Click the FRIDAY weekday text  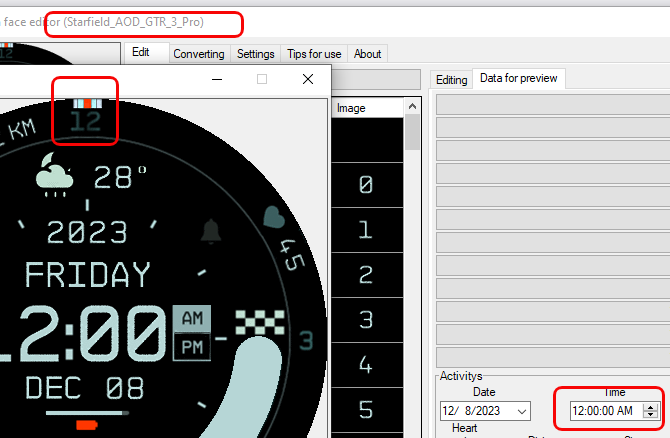[88, 274]
